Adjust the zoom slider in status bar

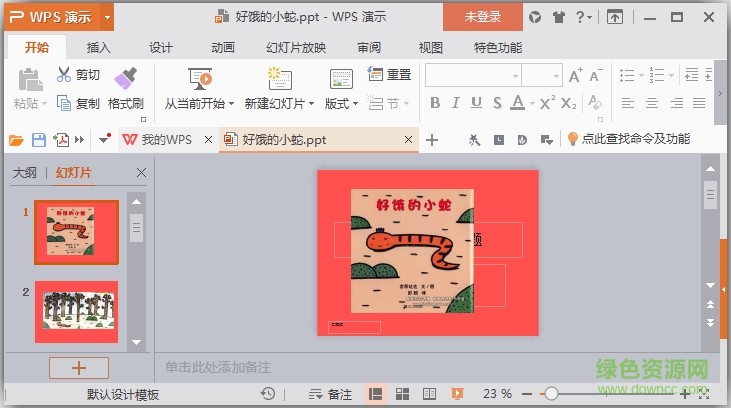pos(551,394)
